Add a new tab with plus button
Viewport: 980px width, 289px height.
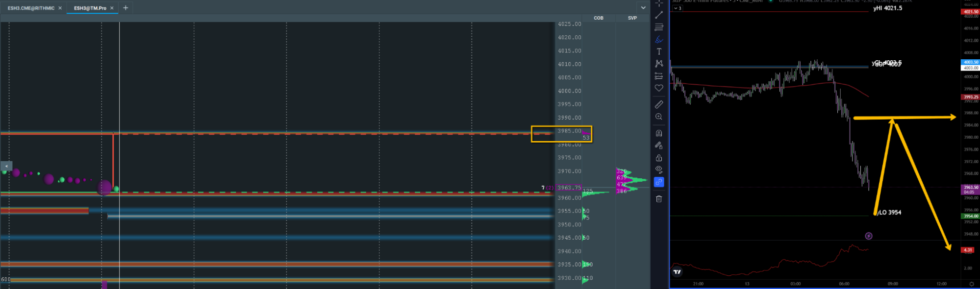(126, 8)
